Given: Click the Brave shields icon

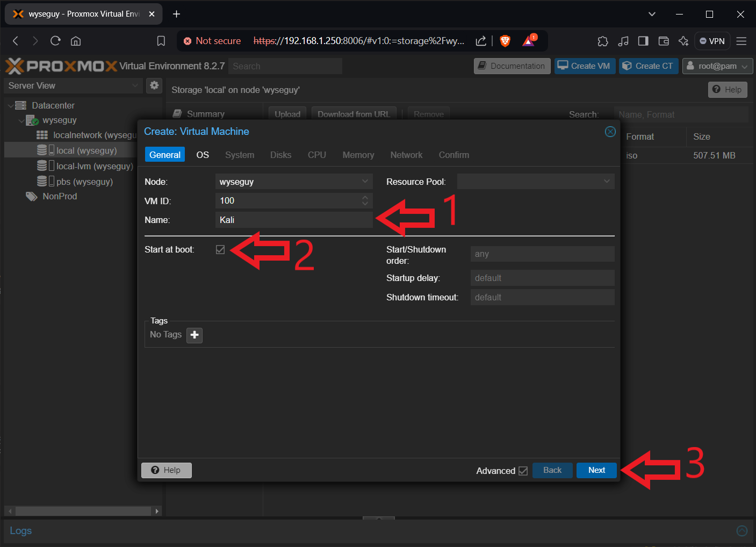Looking at the screenshot, I should point(505,41).
